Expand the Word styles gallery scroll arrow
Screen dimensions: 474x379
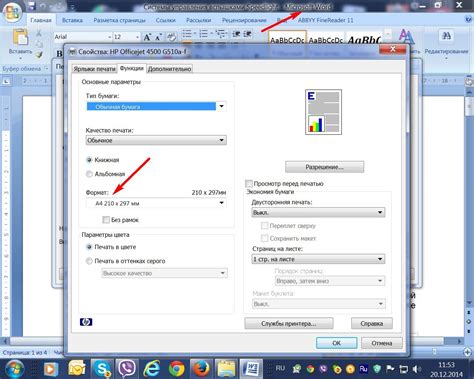tap(388, 34)
